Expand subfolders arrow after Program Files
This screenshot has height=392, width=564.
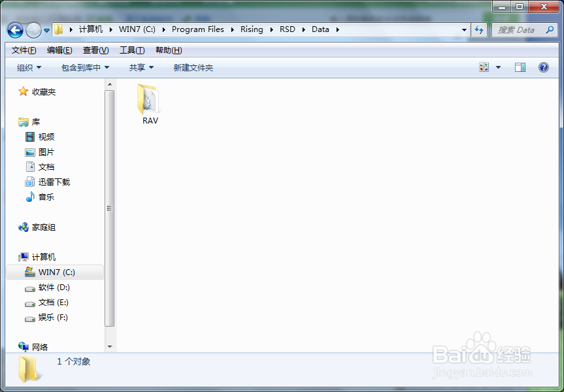[233, 29]
